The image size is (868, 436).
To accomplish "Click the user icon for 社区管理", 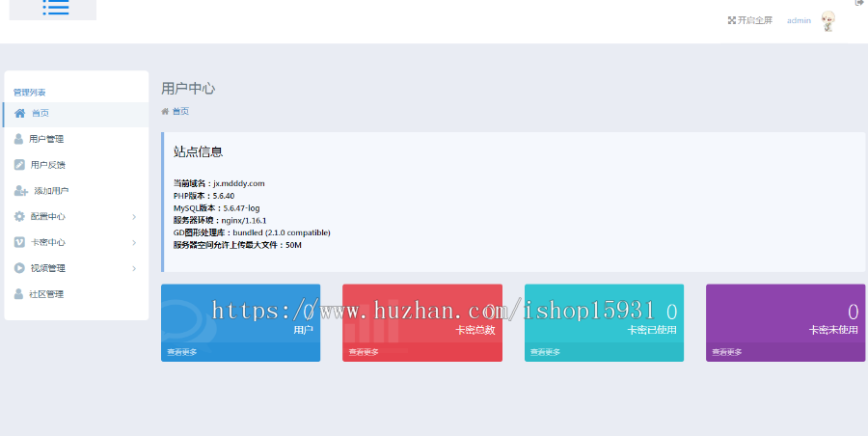I will pyautogui.click(x=19, y=294).
